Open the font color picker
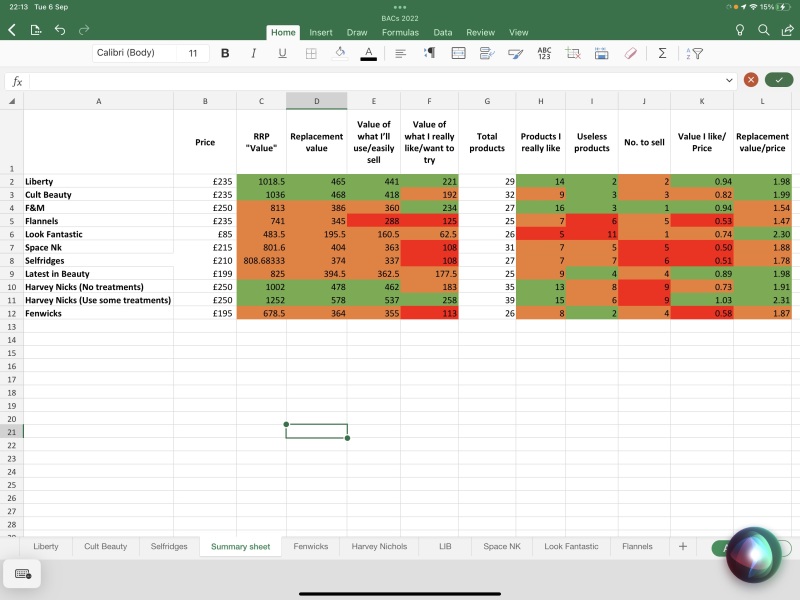The image size is (800, 600). 369,53
